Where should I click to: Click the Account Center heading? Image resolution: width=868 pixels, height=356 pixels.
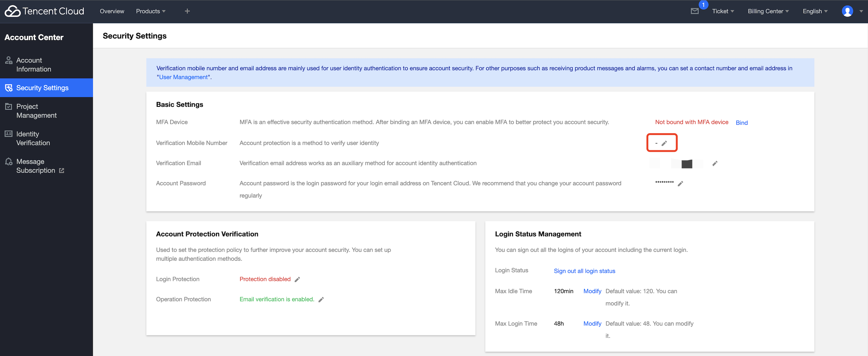34,37
